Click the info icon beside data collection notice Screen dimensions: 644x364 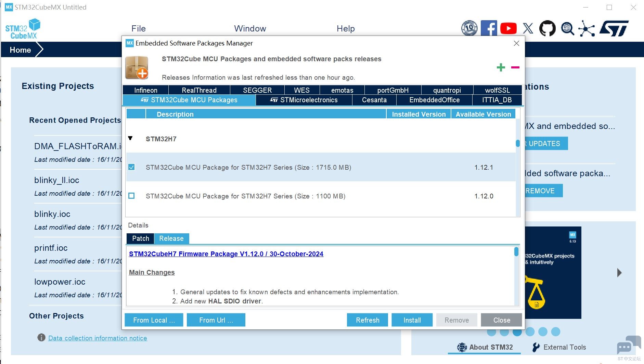[41, 338]
